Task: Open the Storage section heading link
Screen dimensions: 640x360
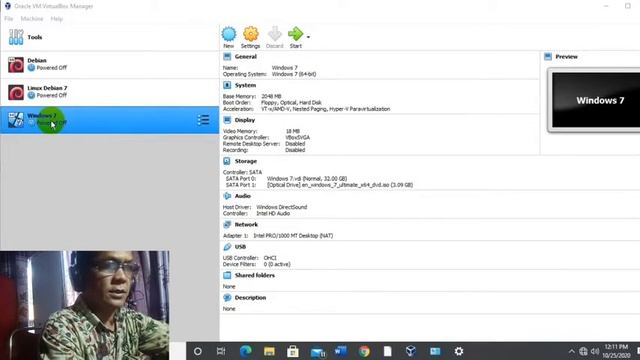Action: pos(246,161)
